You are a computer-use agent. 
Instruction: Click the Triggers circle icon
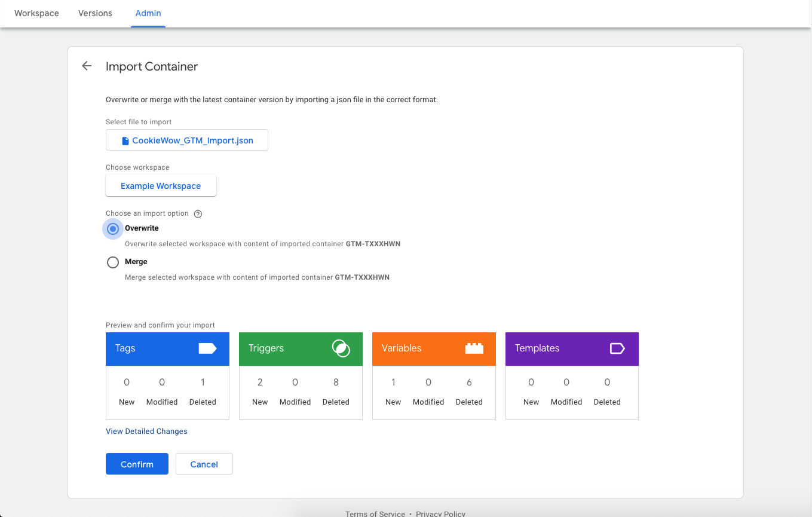(x=341, y=348)
